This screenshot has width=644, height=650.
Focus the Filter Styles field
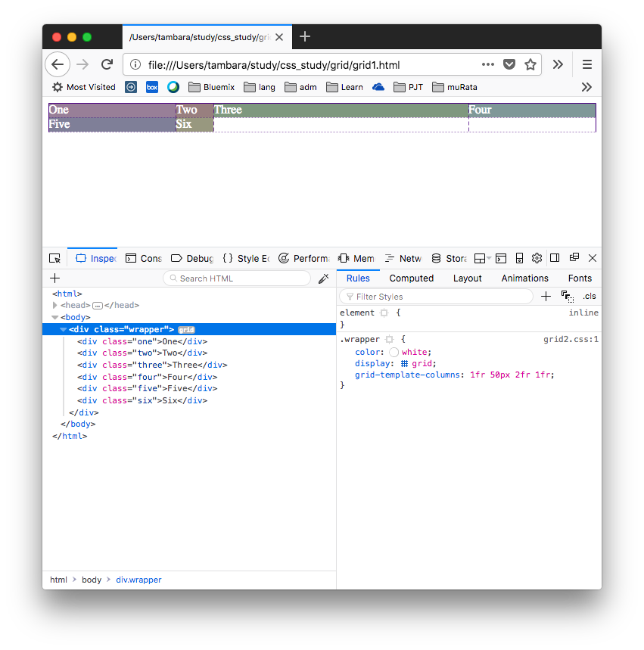click(436, 297)
